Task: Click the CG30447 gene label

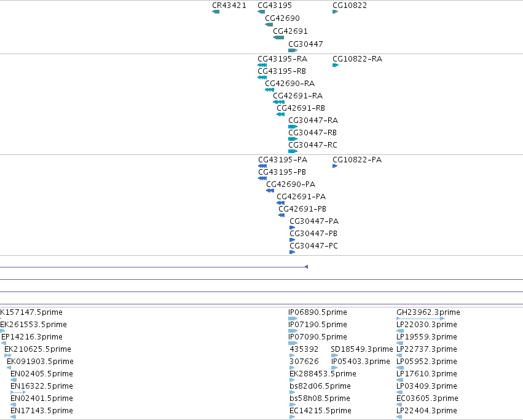Action: click(x=305, y=44)
